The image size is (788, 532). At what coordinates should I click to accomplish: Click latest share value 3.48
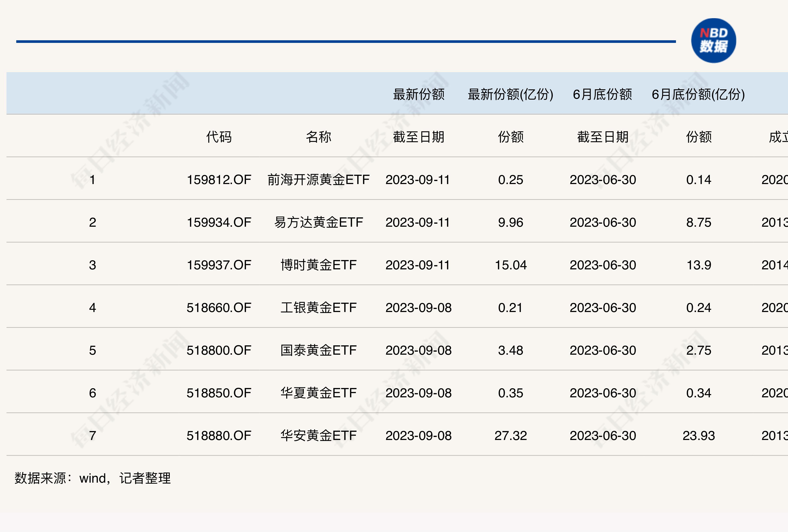(511, 350)
